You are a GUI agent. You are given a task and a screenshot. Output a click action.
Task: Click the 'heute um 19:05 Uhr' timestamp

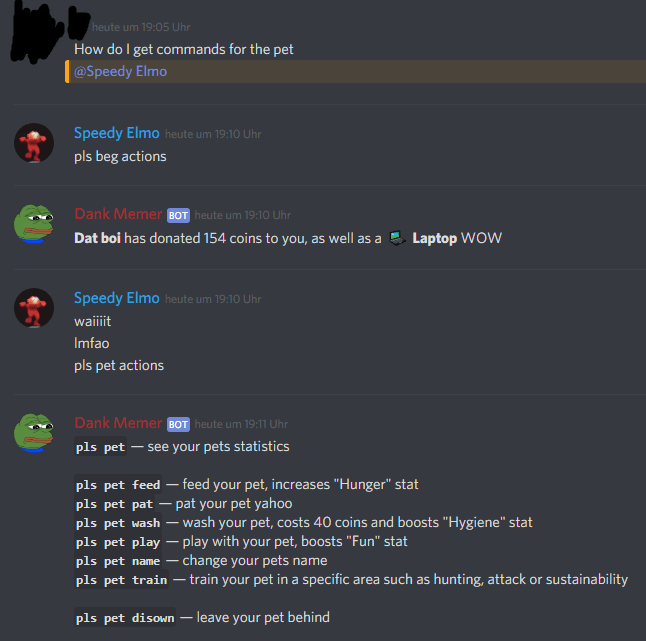pos(141,27)
